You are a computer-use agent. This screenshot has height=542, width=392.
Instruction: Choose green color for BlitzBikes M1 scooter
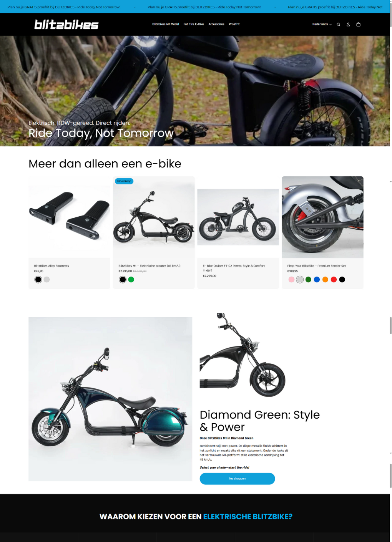coord(131,280)
